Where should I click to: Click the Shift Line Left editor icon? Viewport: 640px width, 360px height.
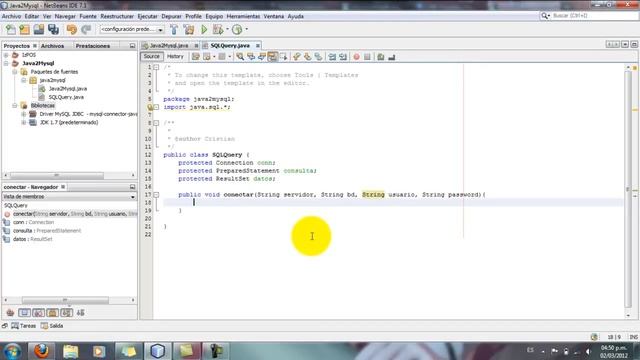[x=332, y=57]
